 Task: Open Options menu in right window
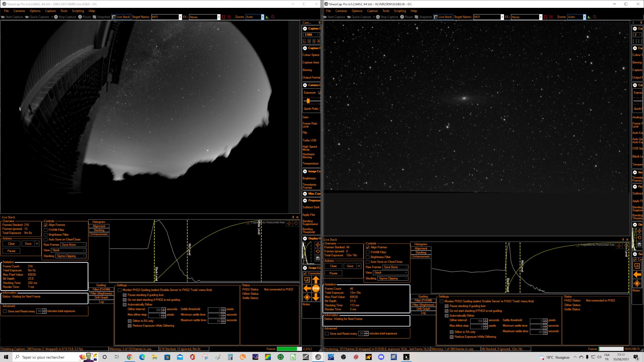click(357, 11)
